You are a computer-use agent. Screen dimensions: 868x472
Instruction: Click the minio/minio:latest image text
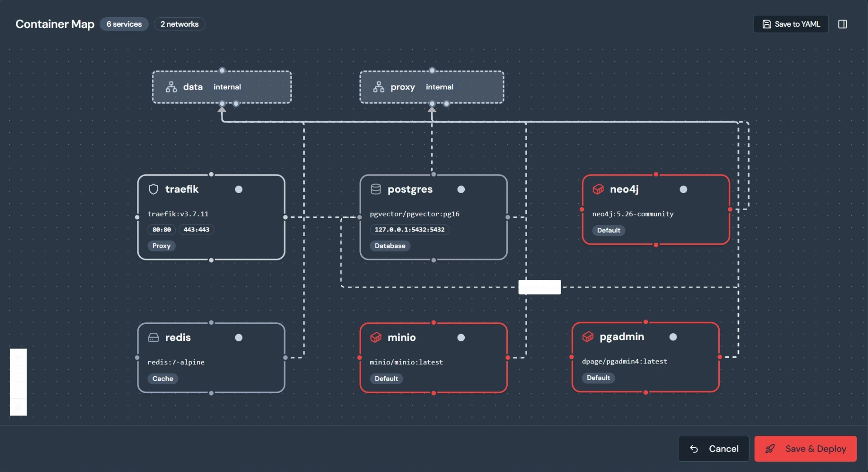(406, 362)
